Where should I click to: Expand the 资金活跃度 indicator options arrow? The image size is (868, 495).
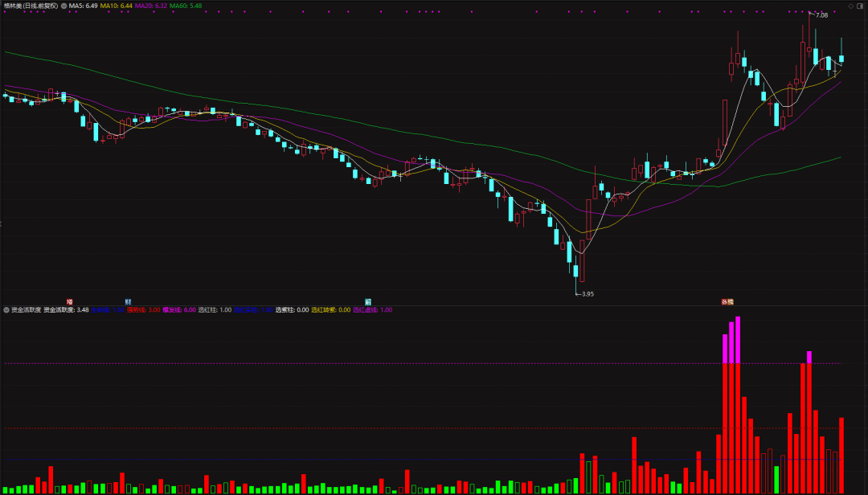7,309
